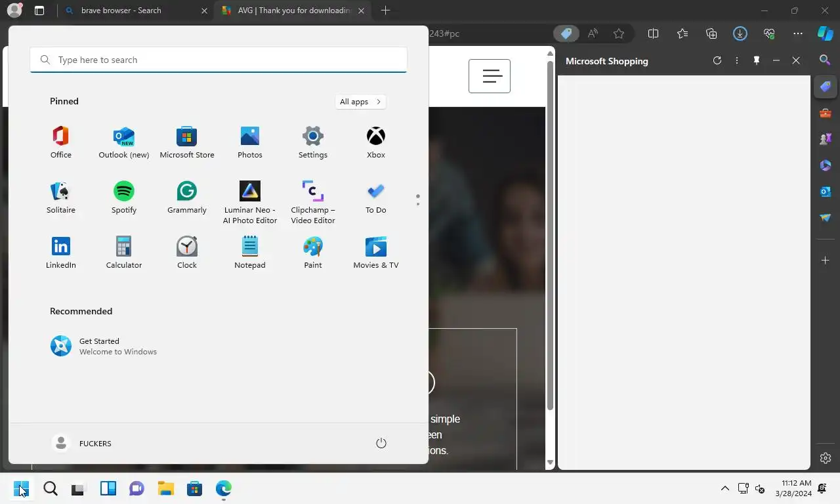Launch LinkedIn from pinned apps
This screenshot has height=504, width=840.
pyautogui.click(x=61, y=253)
